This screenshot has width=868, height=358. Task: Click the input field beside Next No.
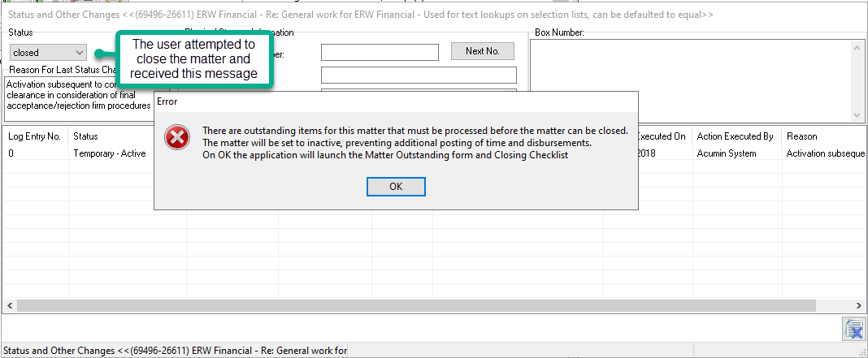click(380, 52)
